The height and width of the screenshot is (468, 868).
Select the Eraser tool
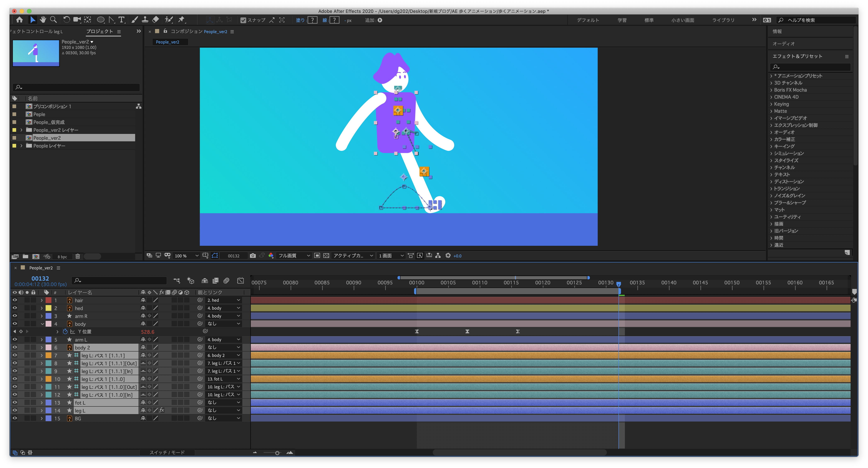tap(155, 20)
